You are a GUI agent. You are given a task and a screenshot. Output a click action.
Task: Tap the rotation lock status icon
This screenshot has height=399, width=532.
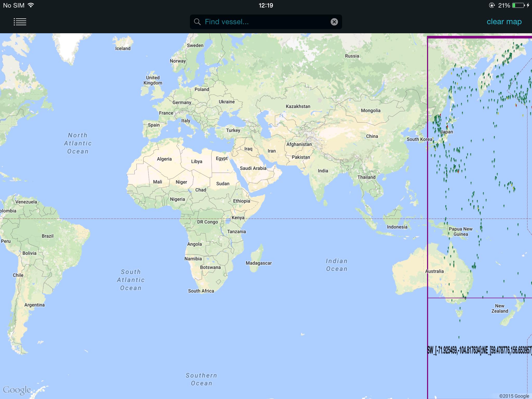(x=492, y=5)
